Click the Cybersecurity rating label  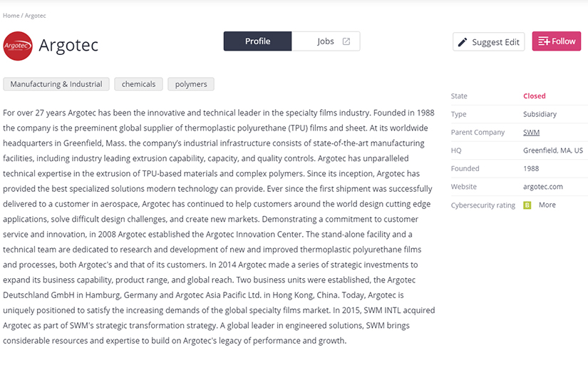(483, 205)
